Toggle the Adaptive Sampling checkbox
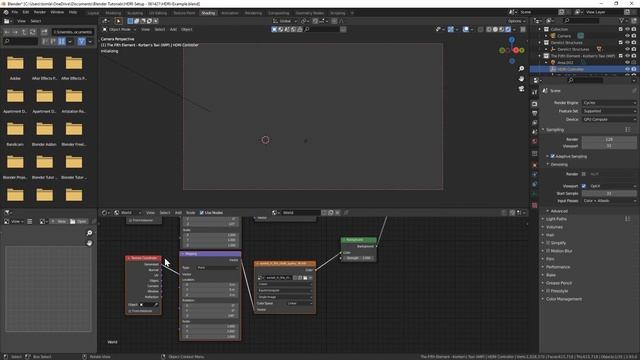Image resolution: width=640 pixels, height=360 pixels. click(552, 156)
